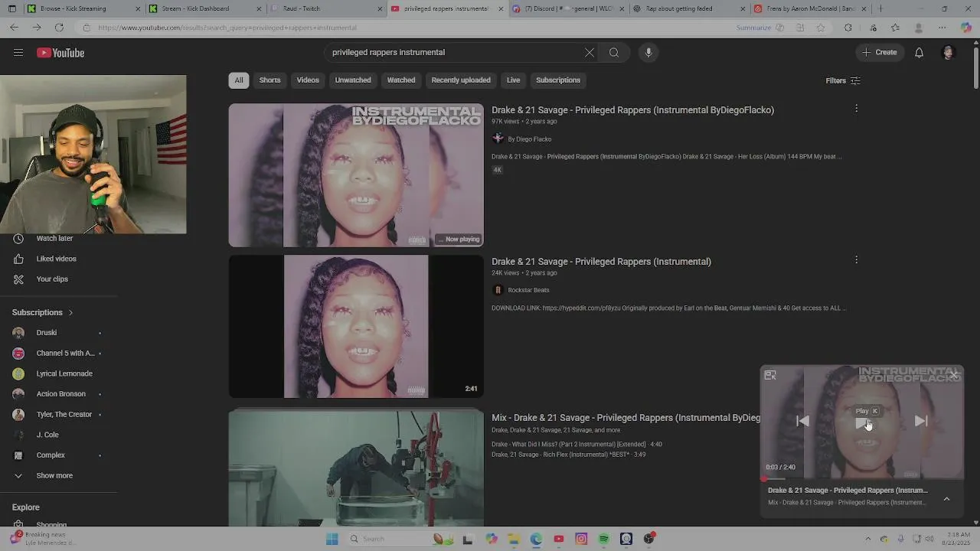Switch to Frens by Aaron McDonald tab
980x551 pixels.
point(809,8)
